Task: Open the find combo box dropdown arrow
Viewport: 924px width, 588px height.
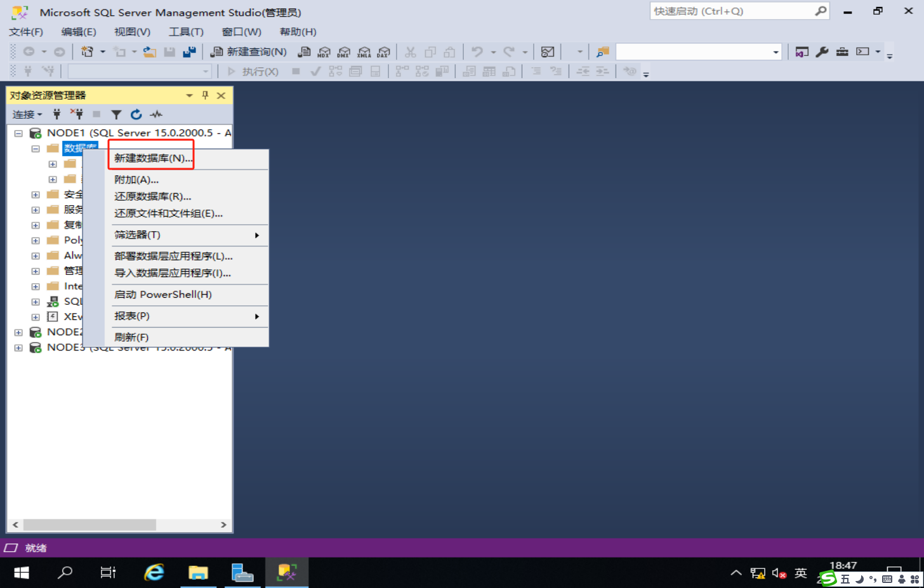Action: (x=775, y=52)
